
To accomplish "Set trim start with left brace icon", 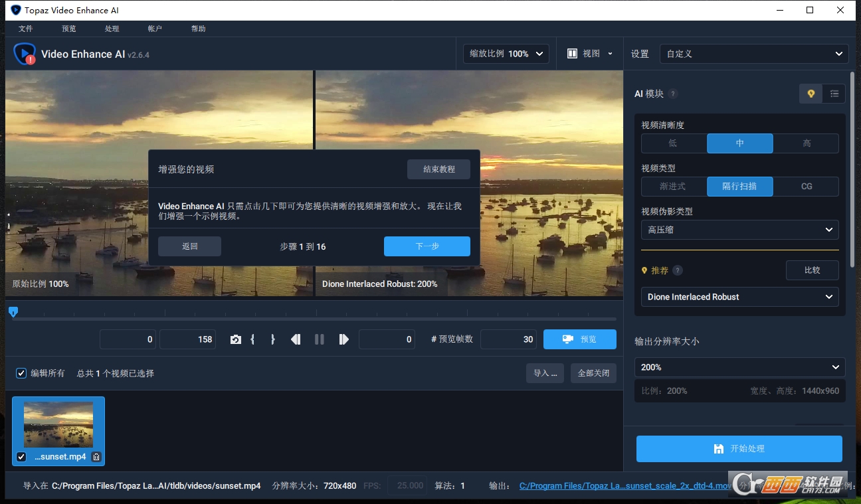I will click(x=252, y=339).
